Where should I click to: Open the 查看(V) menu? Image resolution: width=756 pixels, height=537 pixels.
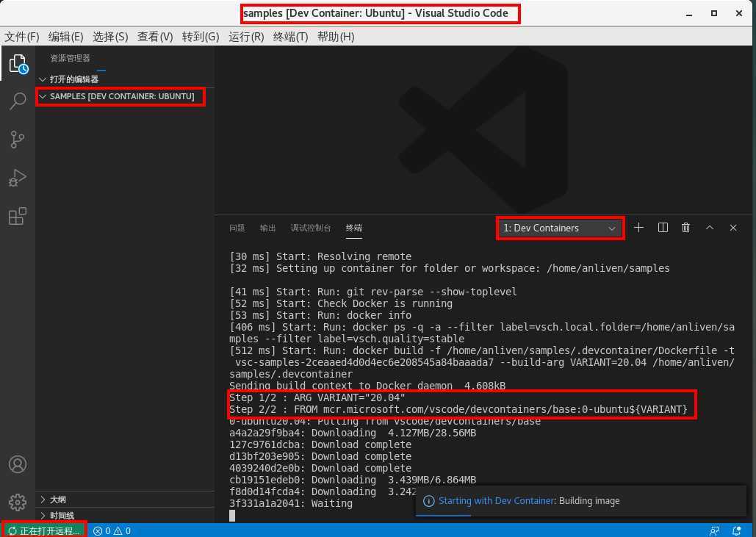click(x=155, y=37)
